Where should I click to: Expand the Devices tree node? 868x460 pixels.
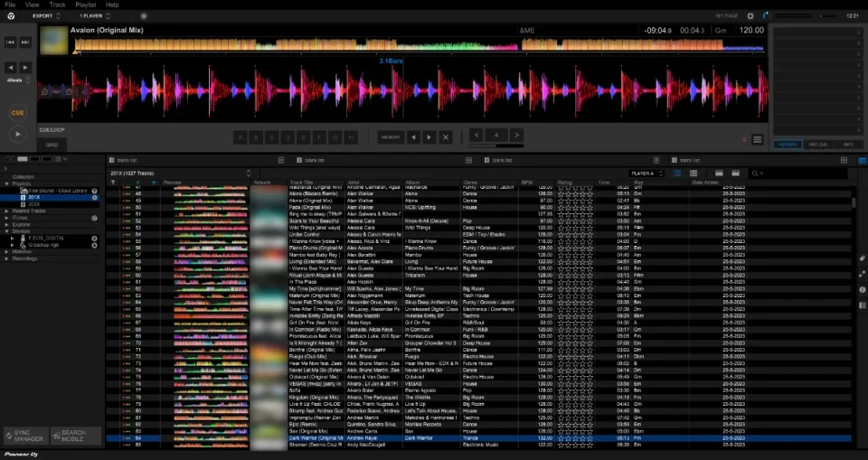pyautogui.click(x=5, y=230)
